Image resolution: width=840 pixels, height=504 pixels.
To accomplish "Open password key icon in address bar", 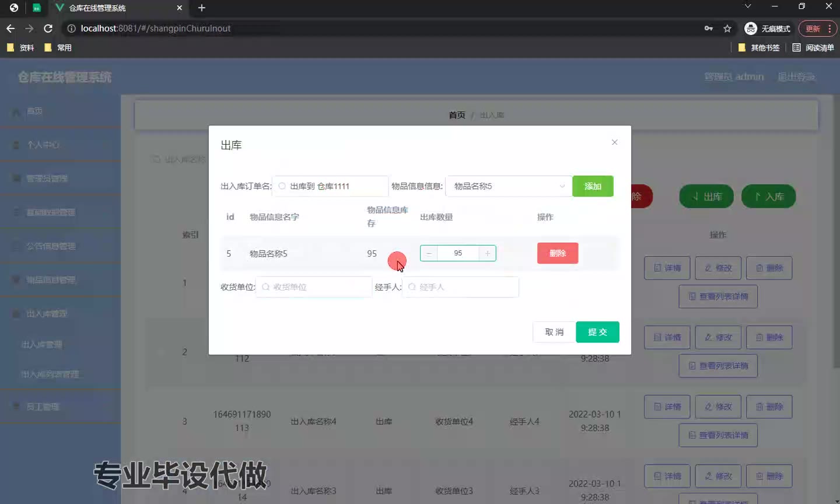I will (709, 28).
